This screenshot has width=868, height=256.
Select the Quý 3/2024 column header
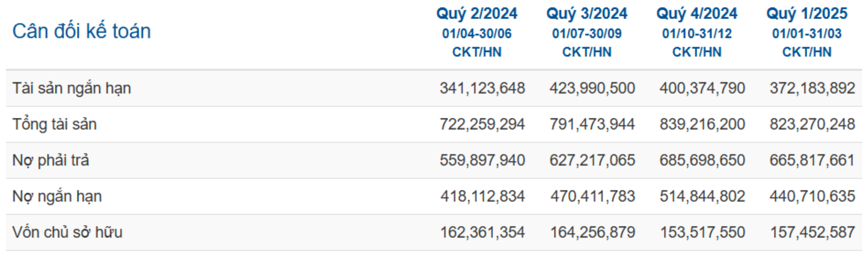click(x=587, y=14)
